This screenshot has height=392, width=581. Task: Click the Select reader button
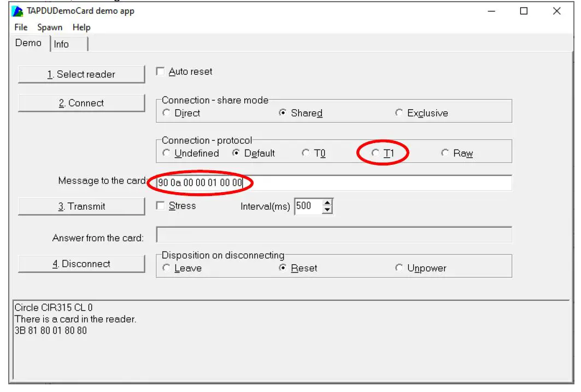81,75
